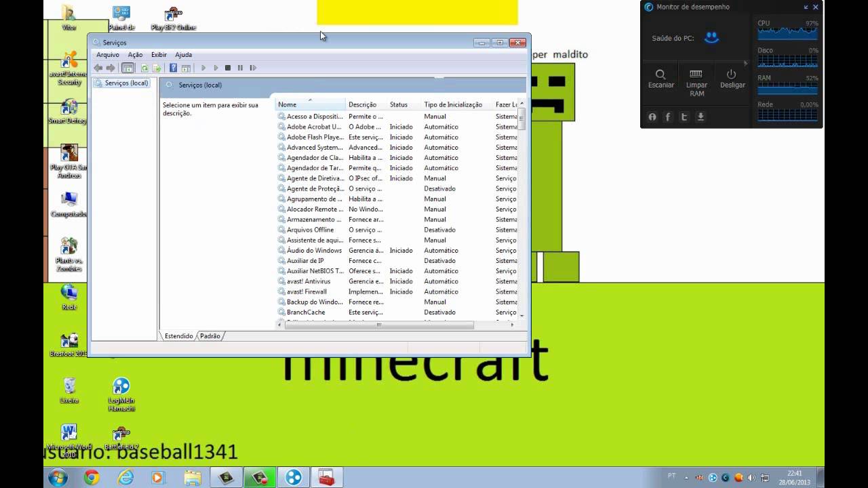Click the blue PC health smiley face
868x488 pixels.
pos(711,38)
